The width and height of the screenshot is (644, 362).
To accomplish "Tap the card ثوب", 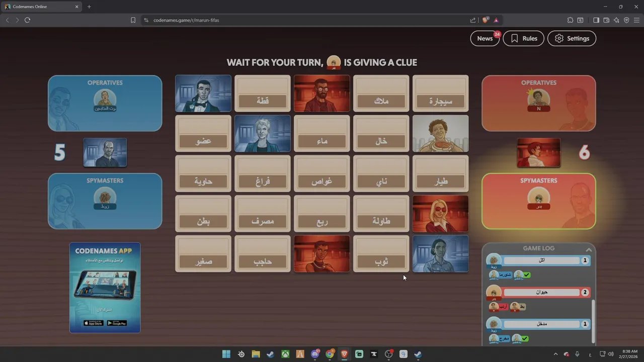I will (381, 254).
